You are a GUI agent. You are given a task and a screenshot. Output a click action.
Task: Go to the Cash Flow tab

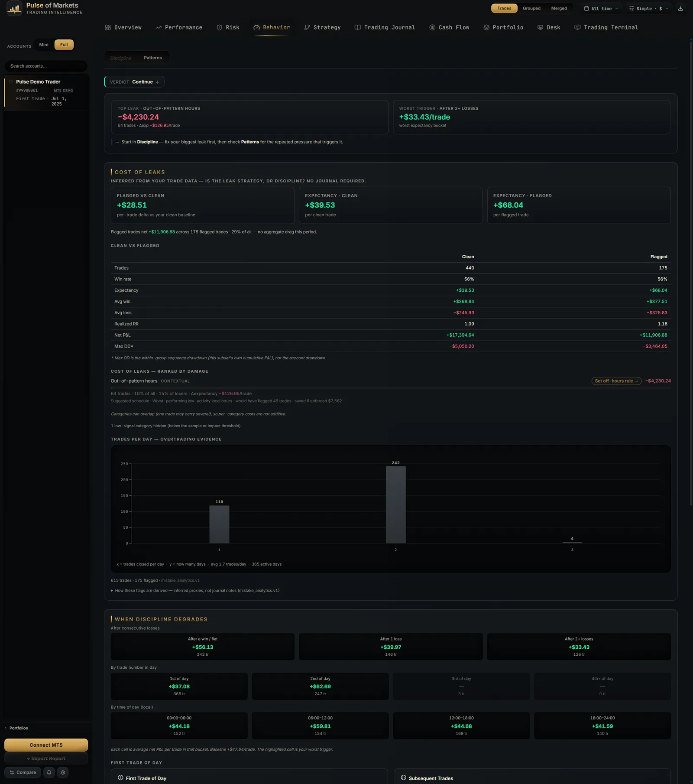(450, 27)
